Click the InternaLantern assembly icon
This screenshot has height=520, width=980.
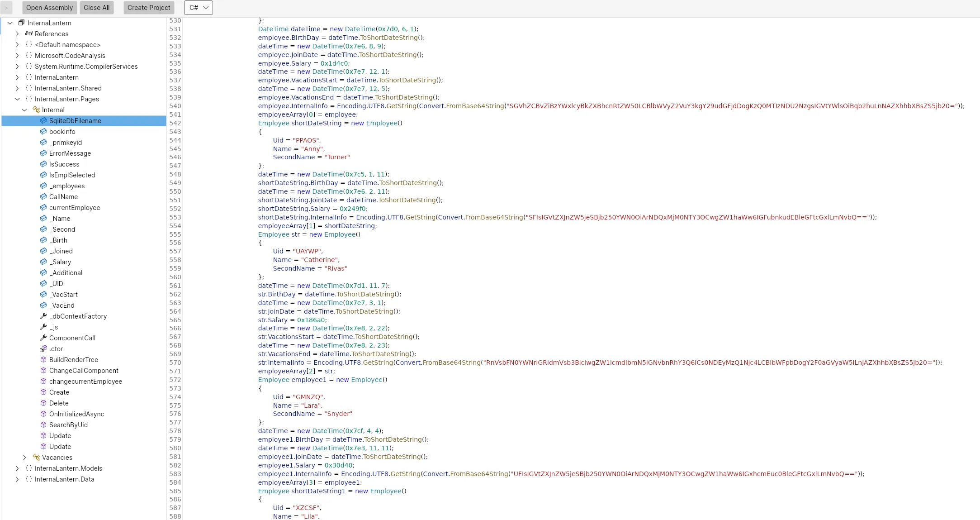pyautogui.click(x=21, y=23)
